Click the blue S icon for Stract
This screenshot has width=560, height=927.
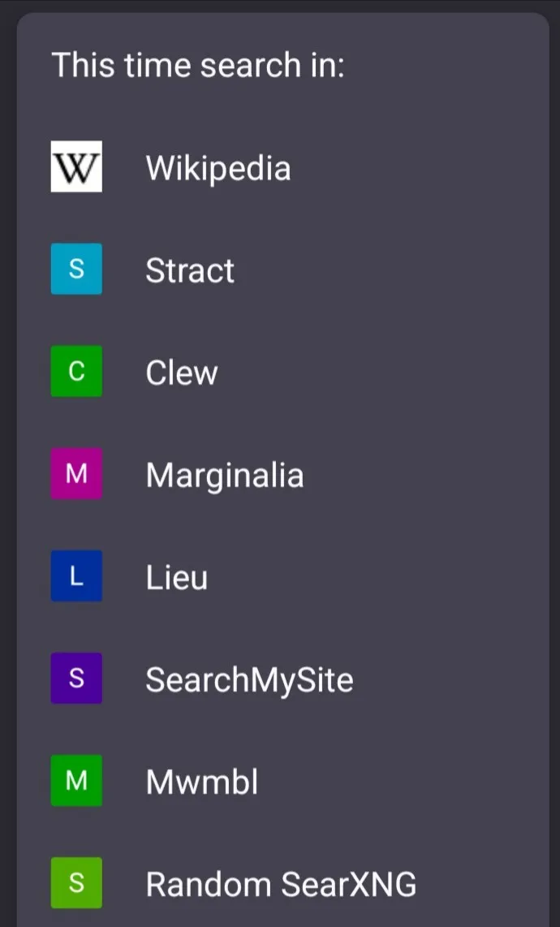click(x=76, y=269)
